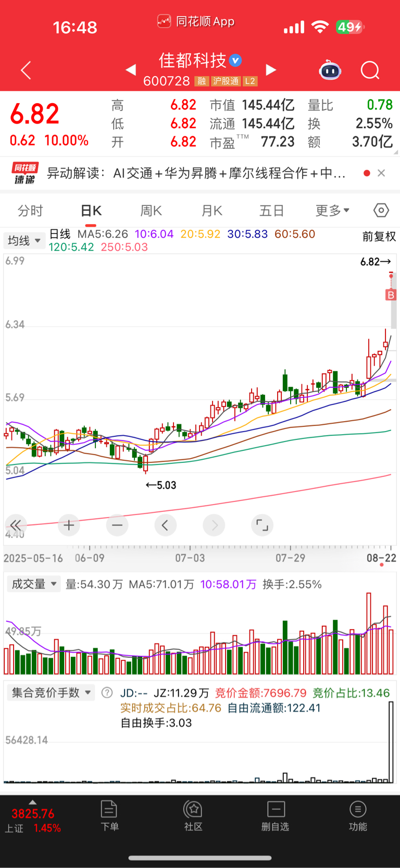Screen dimensions: 400x868
Task: Expand quote details corner triangle
Action: (396, 152)
